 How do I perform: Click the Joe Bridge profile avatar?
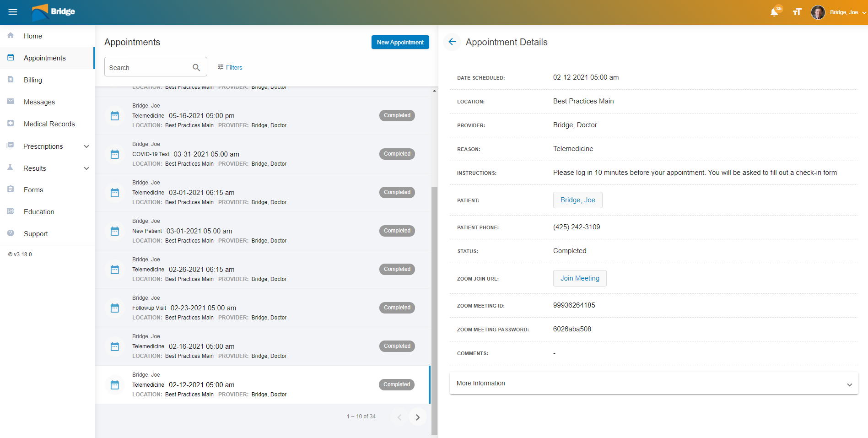pyautogui.click(x=818, y=12)
